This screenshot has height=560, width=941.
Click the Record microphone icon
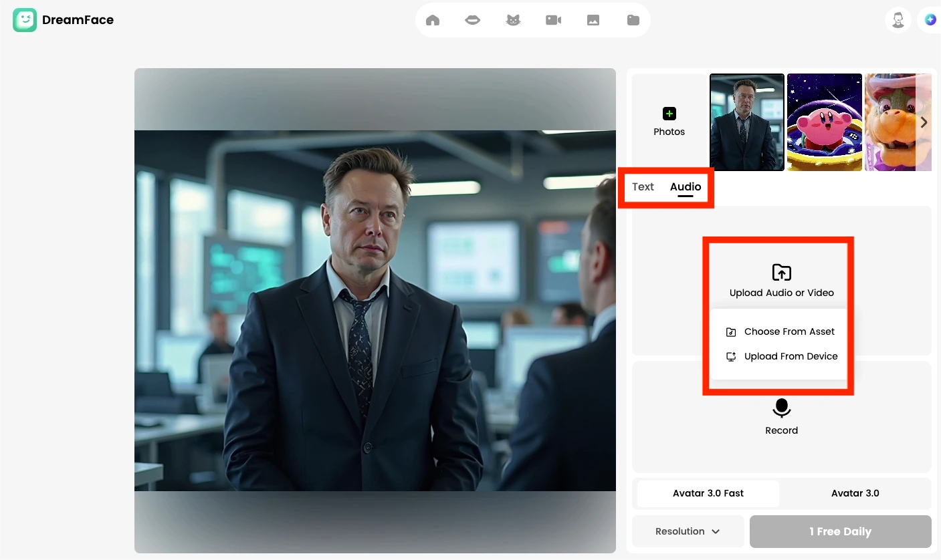pos(781,409)
